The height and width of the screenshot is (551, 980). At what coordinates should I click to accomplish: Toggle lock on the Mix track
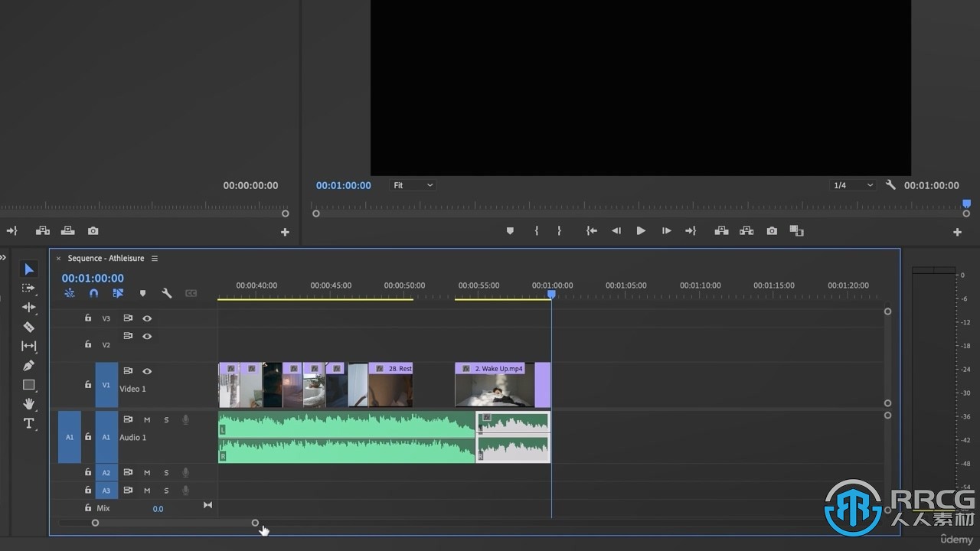(88, 508)
